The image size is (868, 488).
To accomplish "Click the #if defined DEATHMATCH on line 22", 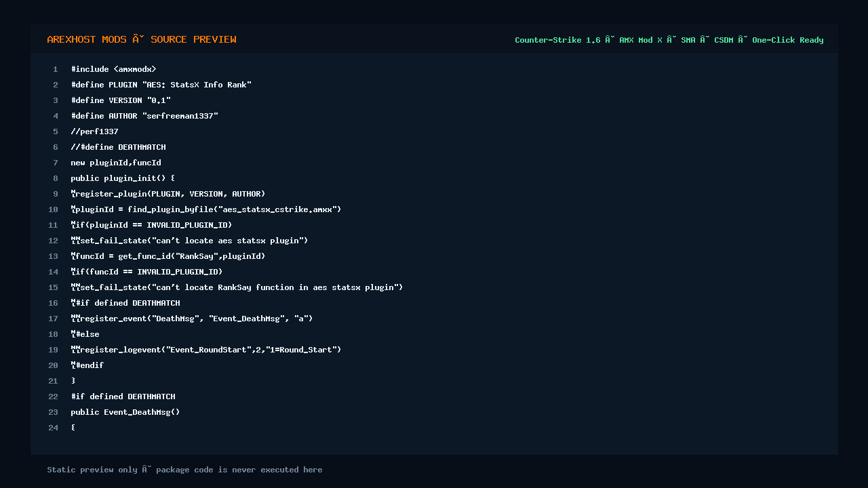I will (x=123, y=396).
